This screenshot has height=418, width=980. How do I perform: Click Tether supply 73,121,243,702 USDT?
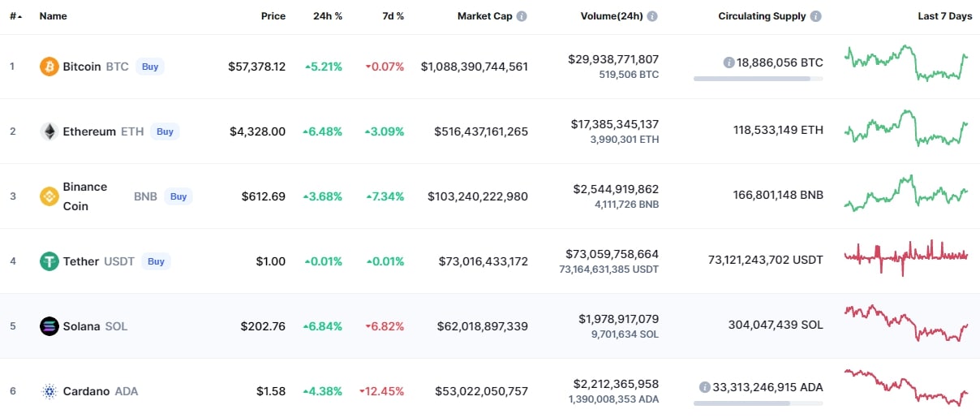pos(766,261)
